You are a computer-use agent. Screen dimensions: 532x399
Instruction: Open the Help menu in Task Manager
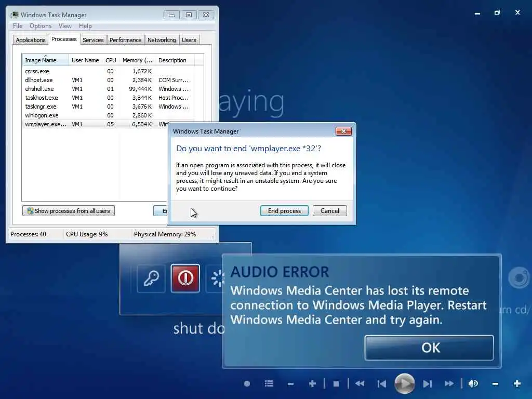[85, 26]
